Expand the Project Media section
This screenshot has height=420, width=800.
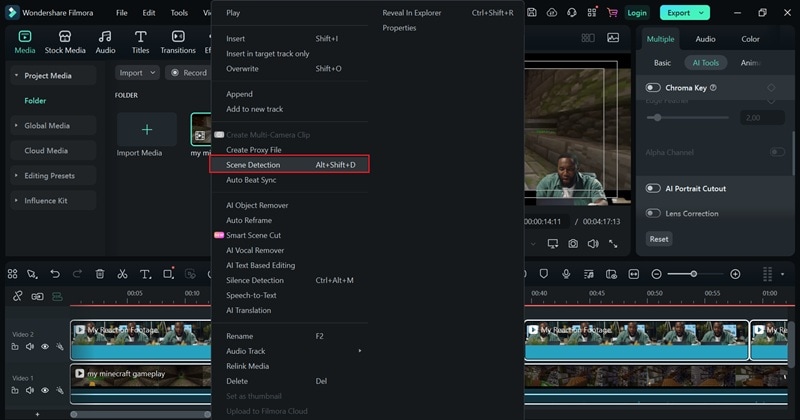tap(16, 76)
